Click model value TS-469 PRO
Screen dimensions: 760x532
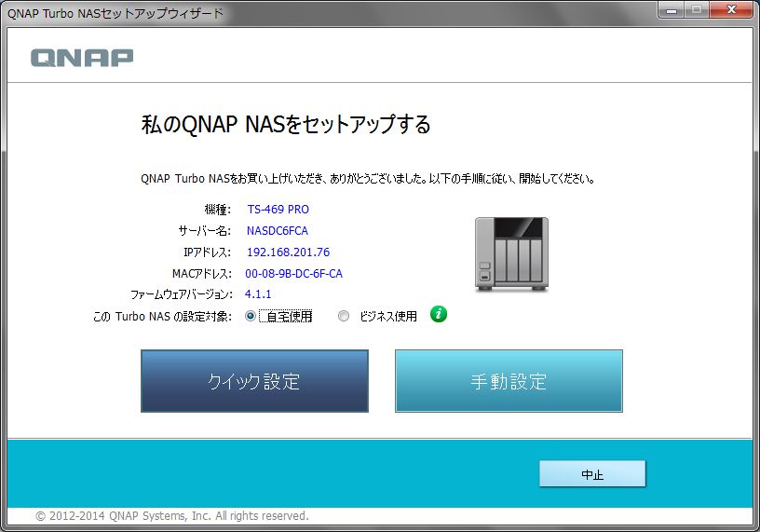click(x=278, y=209)
